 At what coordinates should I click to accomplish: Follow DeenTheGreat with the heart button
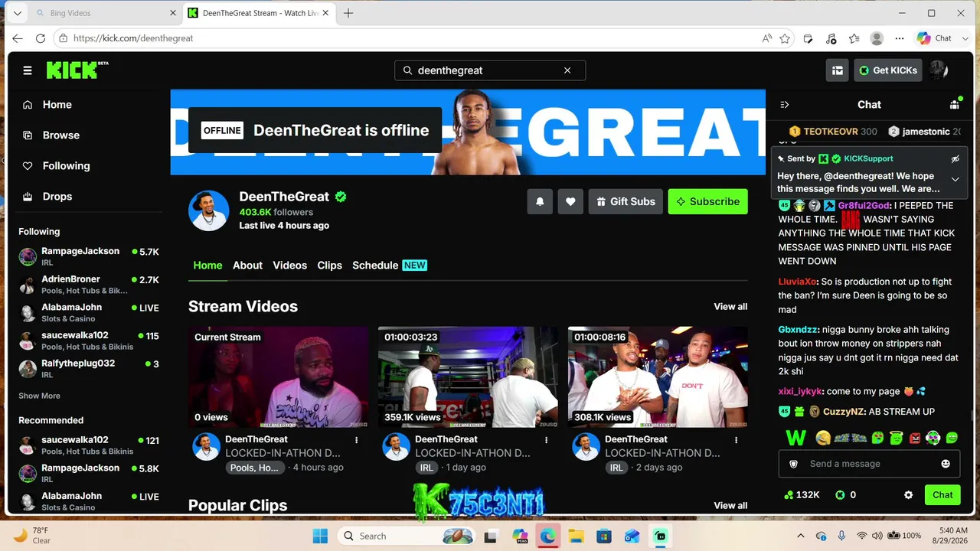click(570, 201)
